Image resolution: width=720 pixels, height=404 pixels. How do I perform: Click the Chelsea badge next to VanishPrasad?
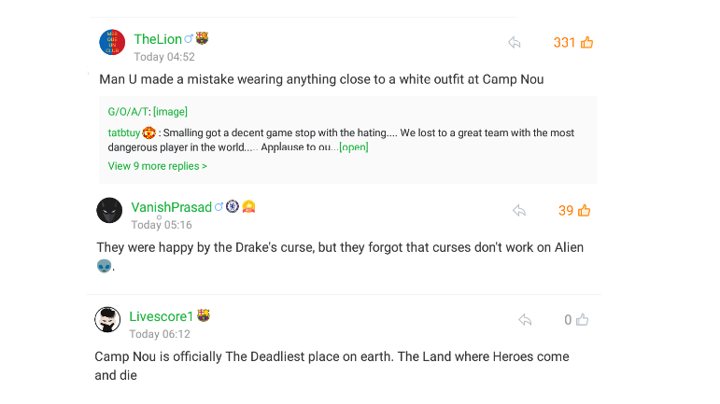point(232,207)
